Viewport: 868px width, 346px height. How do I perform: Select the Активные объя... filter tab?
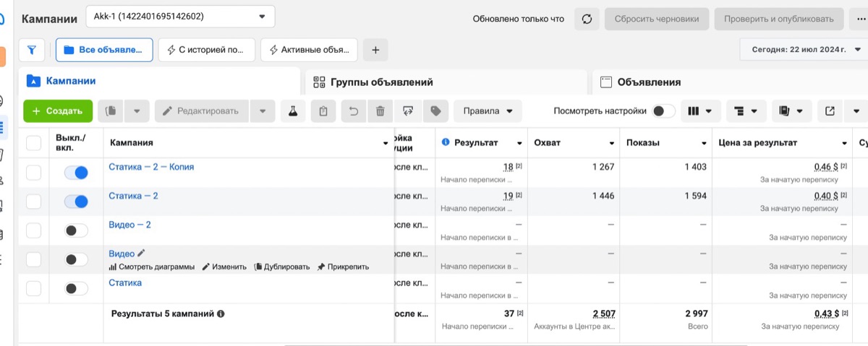(309, 50)
